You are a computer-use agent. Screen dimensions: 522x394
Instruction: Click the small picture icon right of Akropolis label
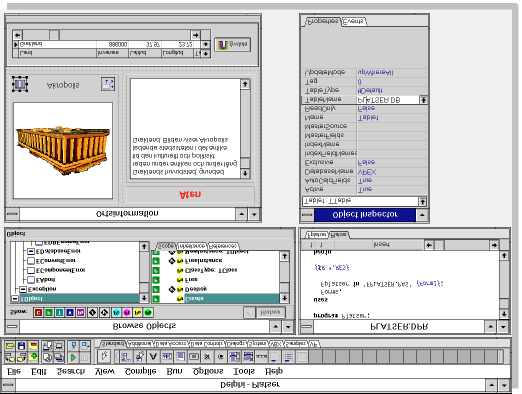[108, 84]
